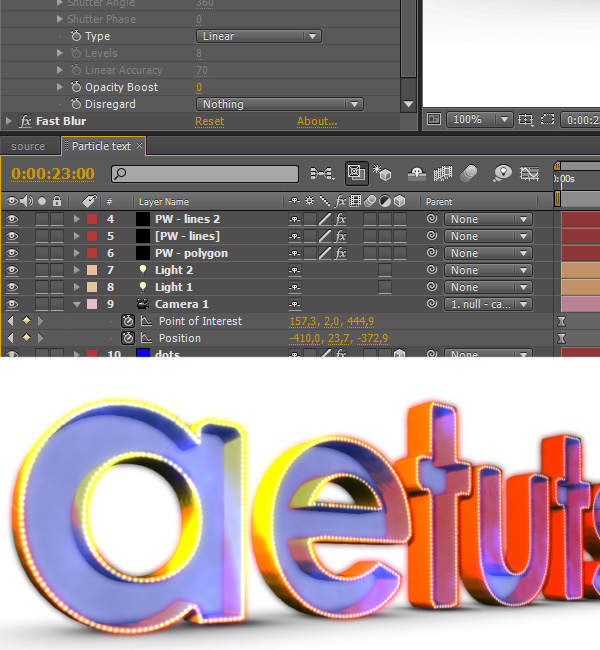
Task: Open the Type dropdown set to Linear
Action: 259,36
